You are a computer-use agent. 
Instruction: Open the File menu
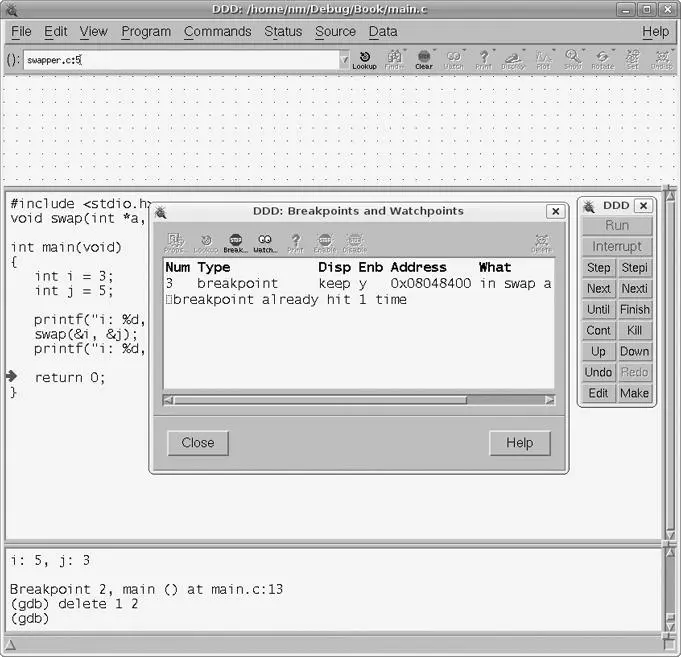coord(21,31)
